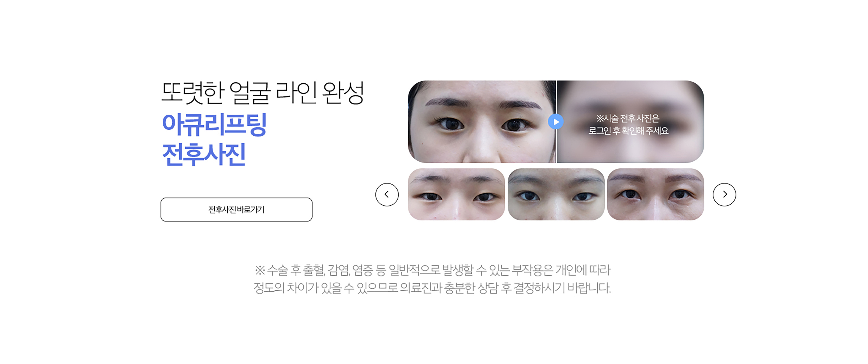868x364 pixels.
Task: Select the middle eye photo thumbnail
Action: (556, 194)
